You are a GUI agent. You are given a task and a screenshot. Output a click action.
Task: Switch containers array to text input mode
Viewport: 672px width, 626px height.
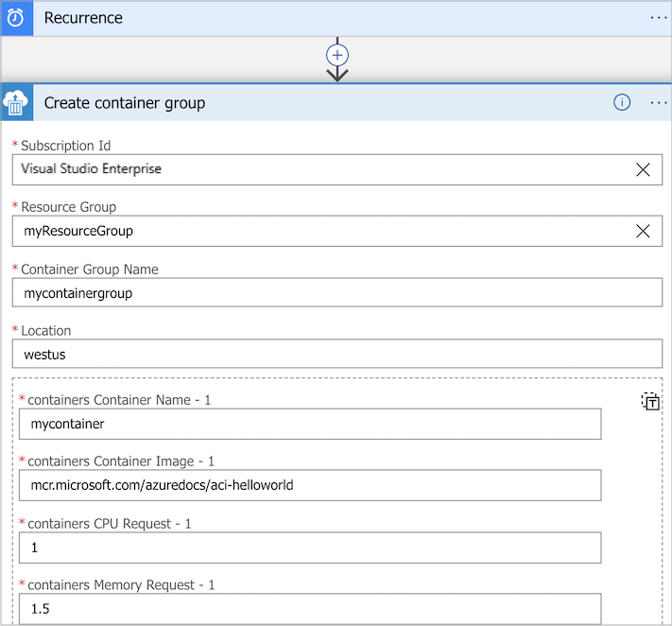pos(650,402)
